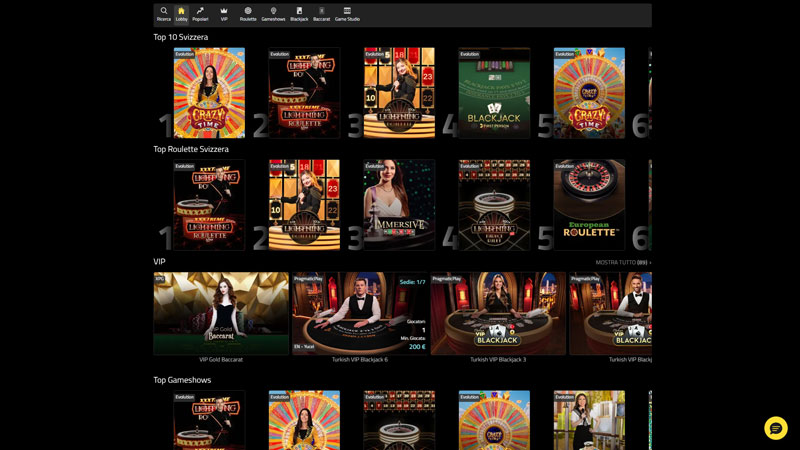Open the Ricerca search icon
The width and height of the screenshot is (800, 450).
[x=164, y=14]
